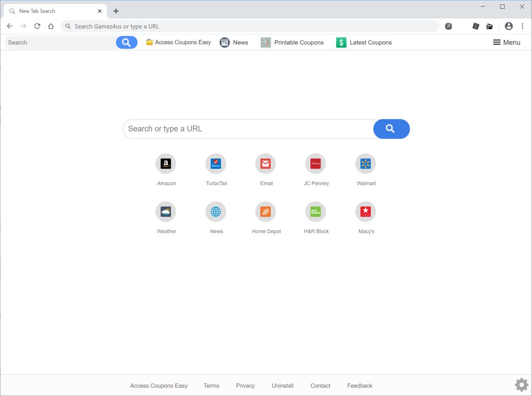Open the globe News shortcut icon

tap(216, 212)
